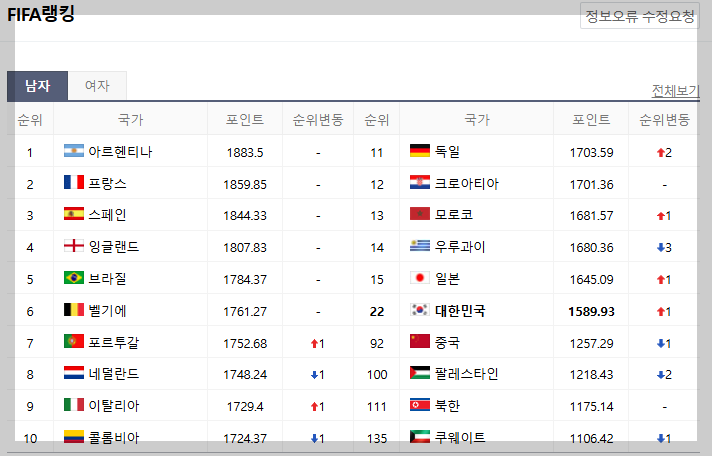Click the red up arrow for Portugal
712x456 pixels.
point(314,344)
